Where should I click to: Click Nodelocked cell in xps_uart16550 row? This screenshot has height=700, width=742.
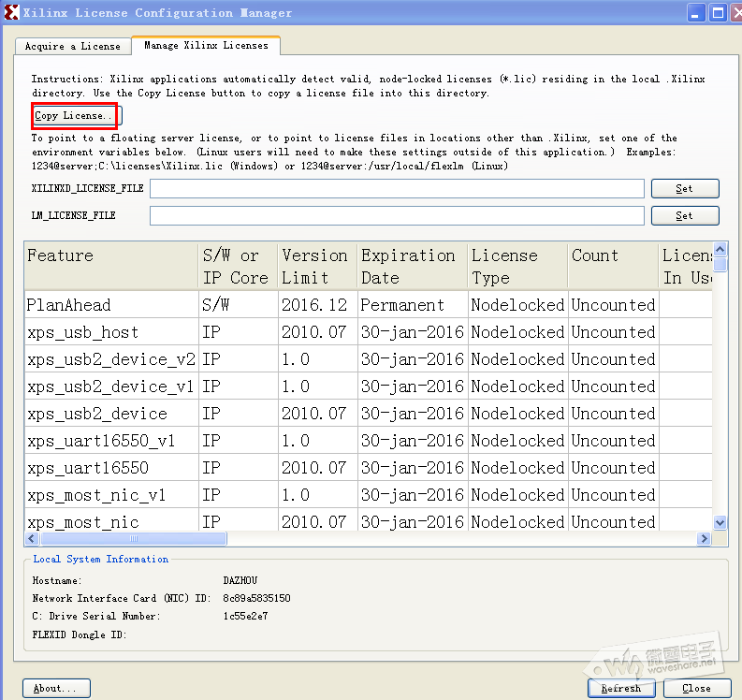click(518, 468)
